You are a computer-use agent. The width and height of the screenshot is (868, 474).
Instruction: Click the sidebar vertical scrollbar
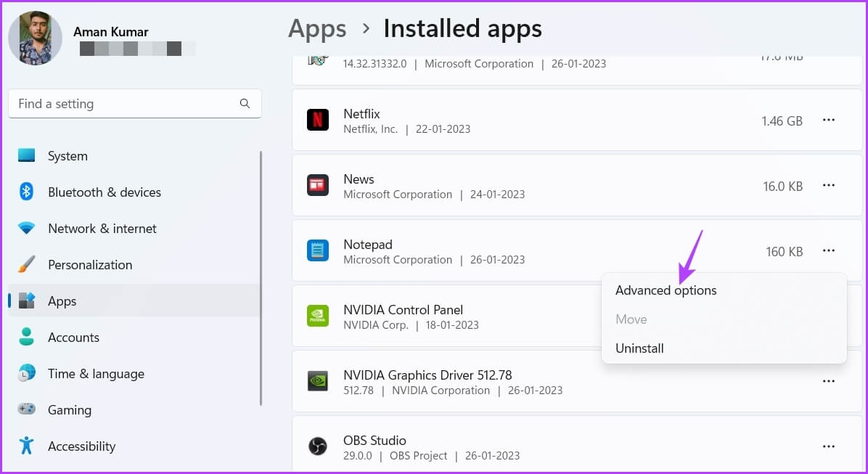pyautogui.click(x=261, y=278)
